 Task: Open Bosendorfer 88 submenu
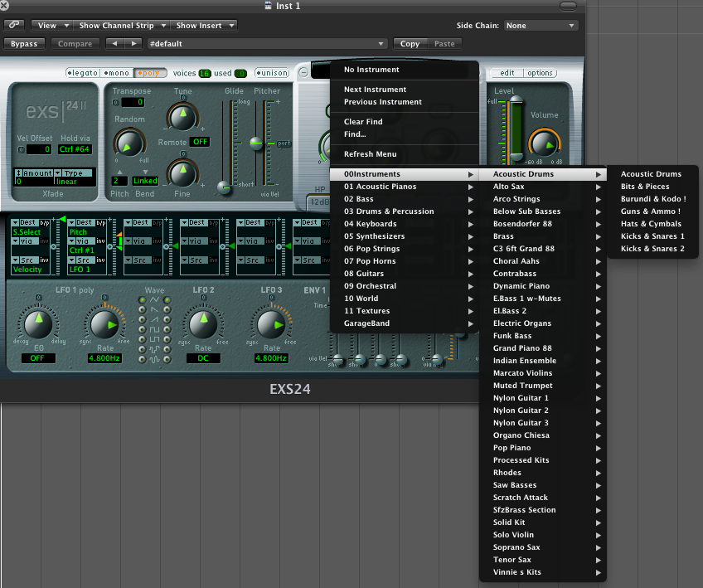[x=542, y=224]
